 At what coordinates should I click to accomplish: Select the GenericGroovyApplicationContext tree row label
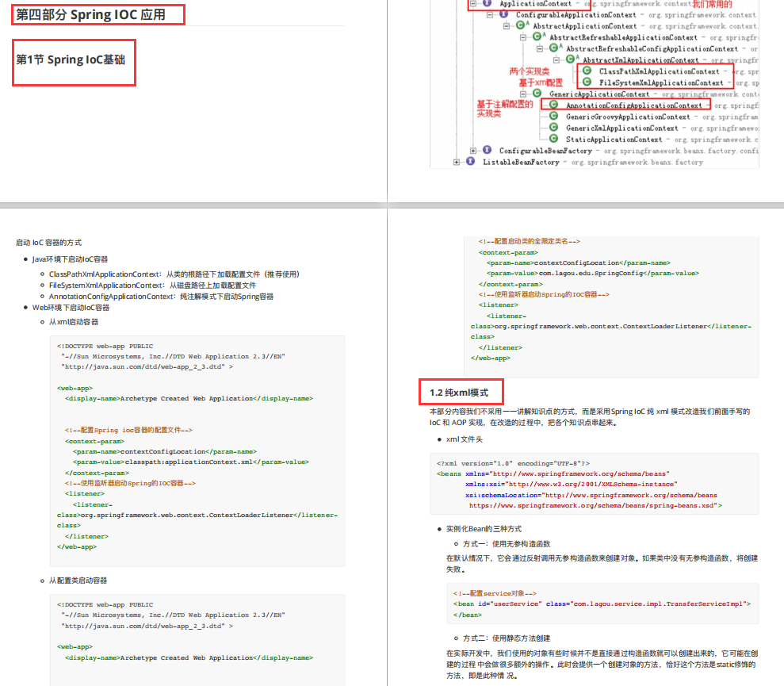(628, 117)
